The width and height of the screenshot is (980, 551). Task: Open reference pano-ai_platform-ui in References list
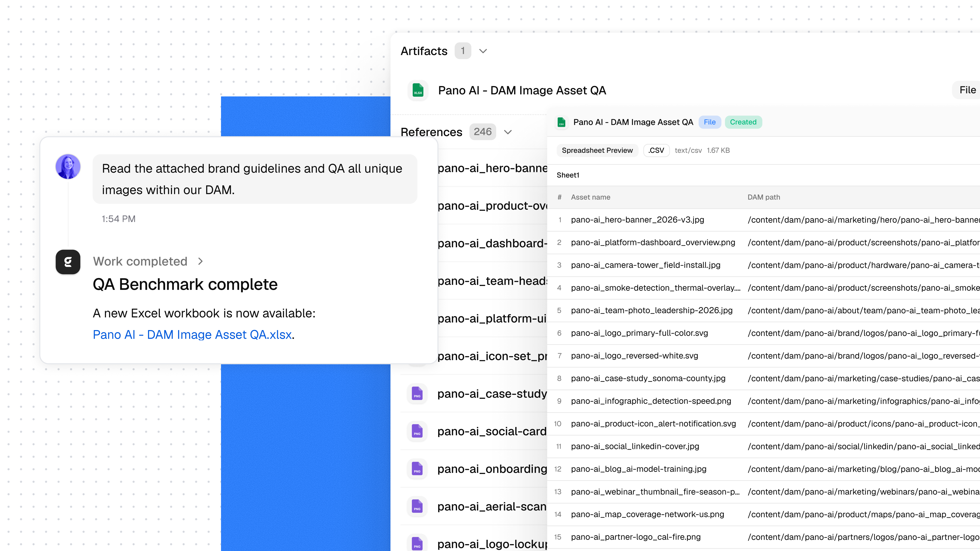click(x=492, y=319)
